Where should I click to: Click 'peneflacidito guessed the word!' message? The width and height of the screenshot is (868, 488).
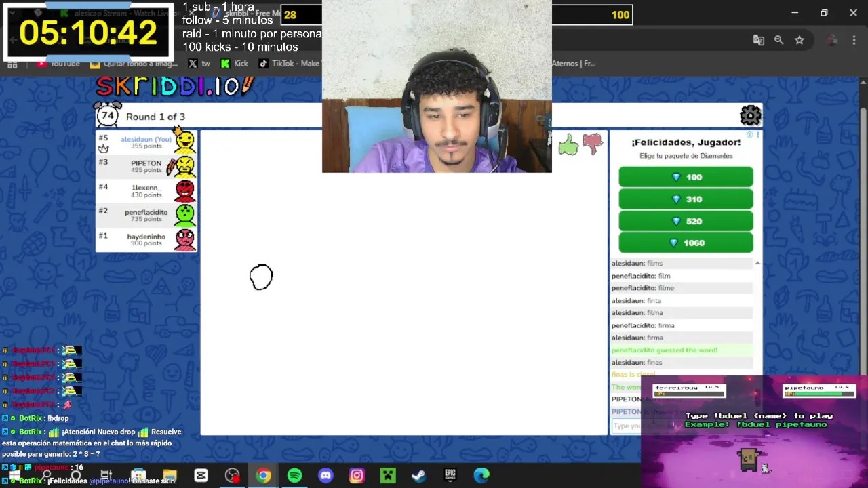coord(665,350)
